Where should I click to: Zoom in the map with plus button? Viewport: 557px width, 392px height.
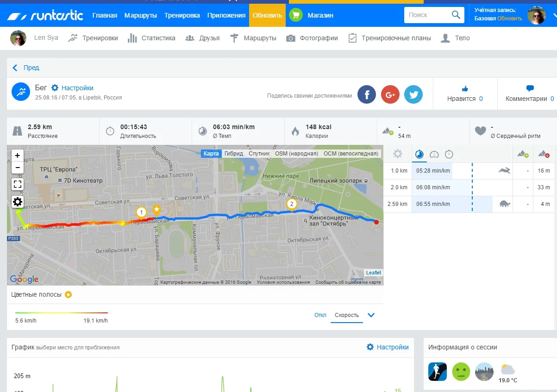point(18,156)
